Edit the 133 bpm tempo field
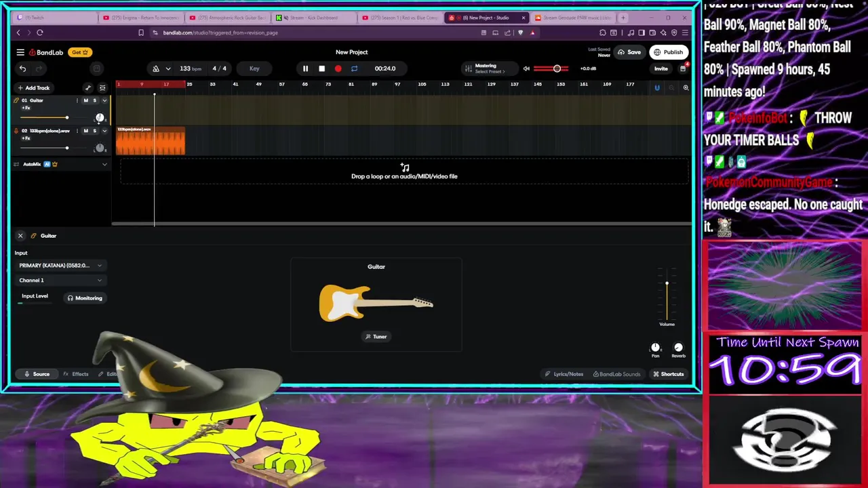Screen dimensions: 868x488 191,68
